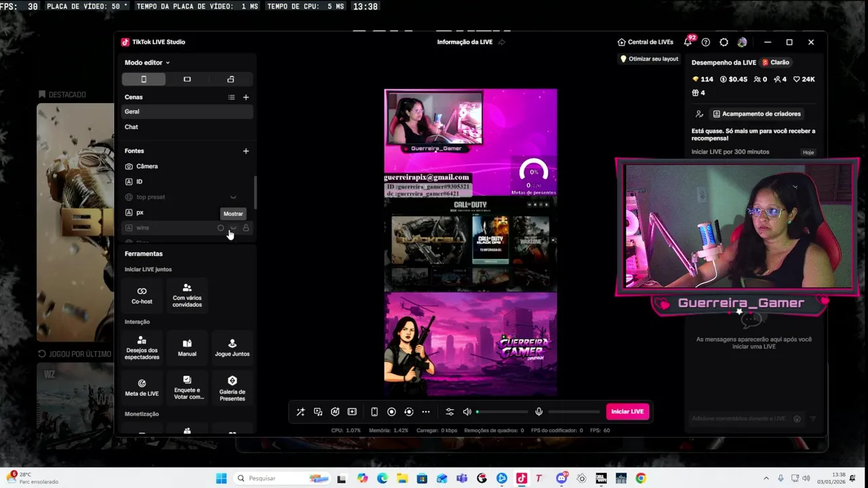Click the share arrow beside Informação da LIVE
Viewport: 868px width, 488px height.
click(x=501, y=42)
